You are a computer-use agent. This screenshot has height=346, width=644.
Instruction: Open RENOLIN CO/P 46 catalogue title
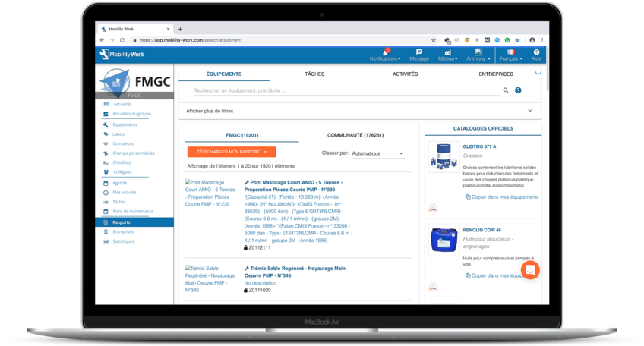[481, 230]
